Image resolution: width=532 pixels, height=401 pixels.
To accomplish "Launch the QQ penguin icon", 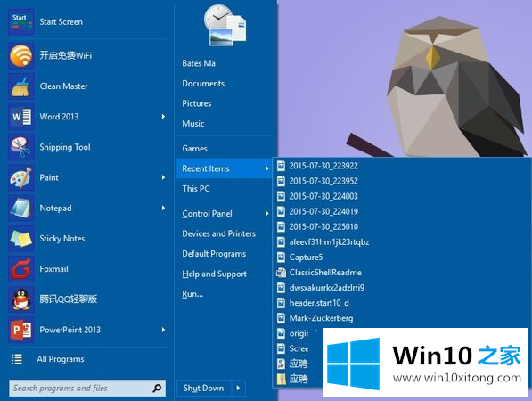I will 21,299.
